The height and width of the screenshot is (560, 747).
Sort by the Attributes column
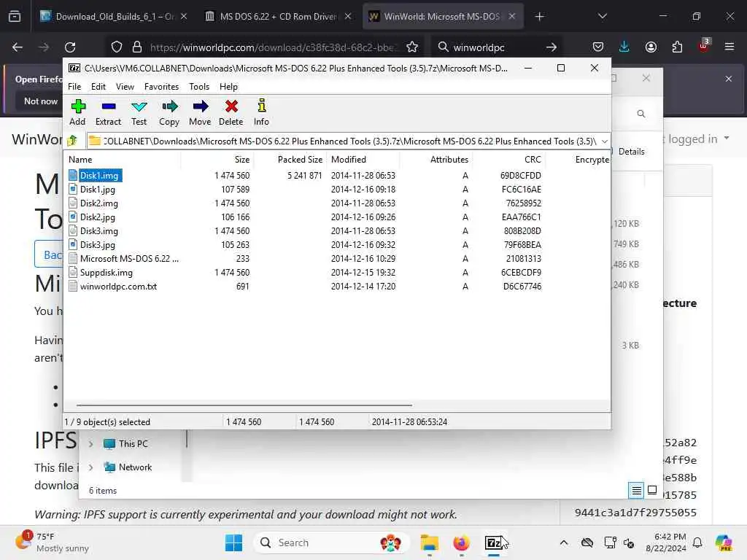[436, 160]
